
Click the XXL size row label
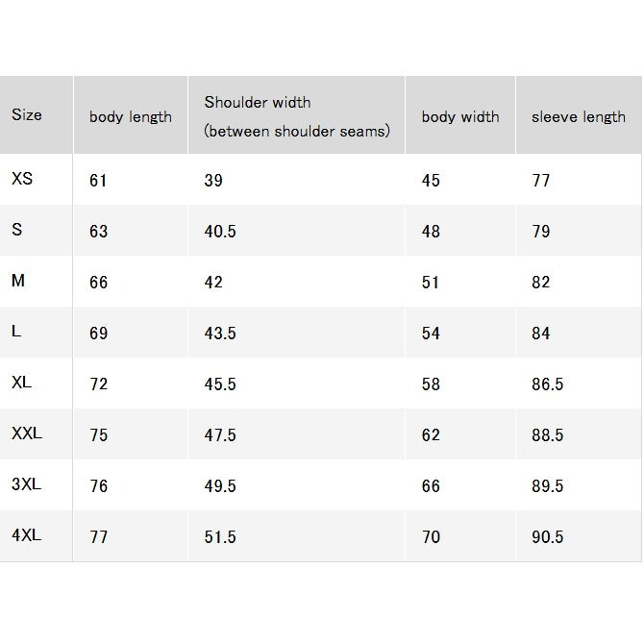point(27,433)
